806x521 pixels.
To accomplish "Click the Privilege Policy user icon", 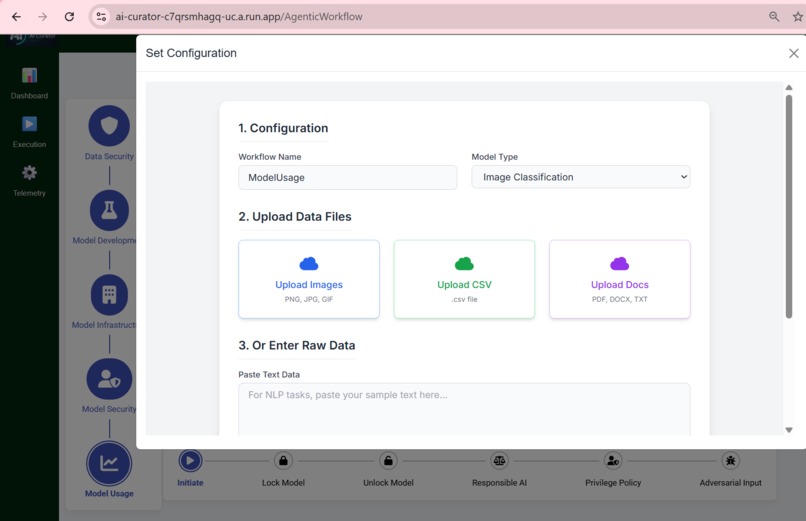I will click(x=613, y=461).
